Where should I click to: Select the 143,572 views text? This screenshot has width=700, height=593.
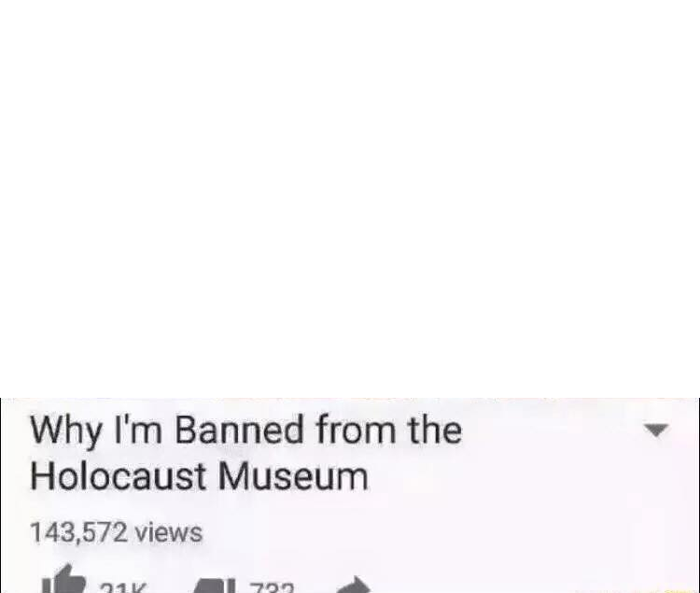click(x=116, y=532)
